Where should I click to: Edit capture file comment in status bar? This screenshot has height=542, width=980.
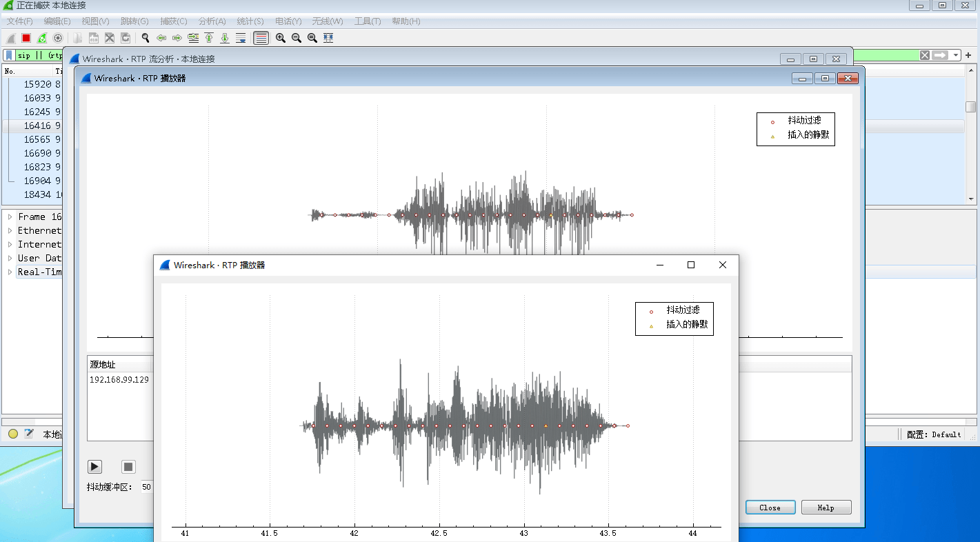point(29,434)
